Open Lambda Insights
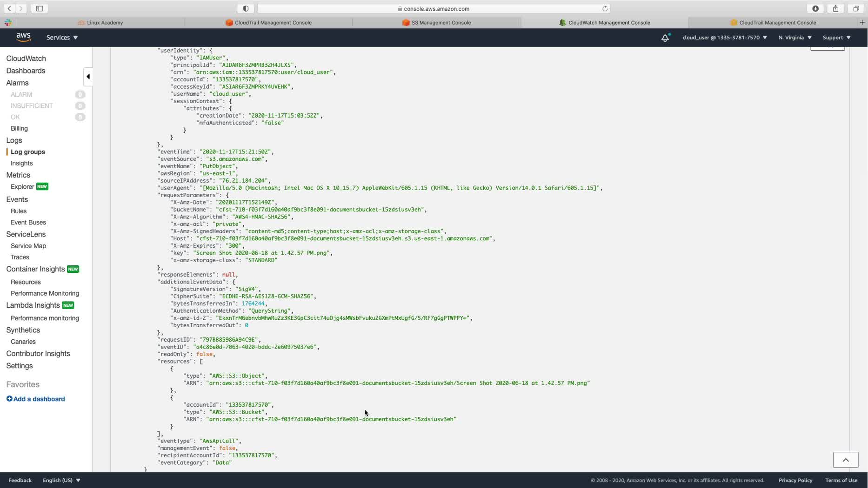Image resolution: width=868 pixels, height=488 pixels. tap(33, 305)
